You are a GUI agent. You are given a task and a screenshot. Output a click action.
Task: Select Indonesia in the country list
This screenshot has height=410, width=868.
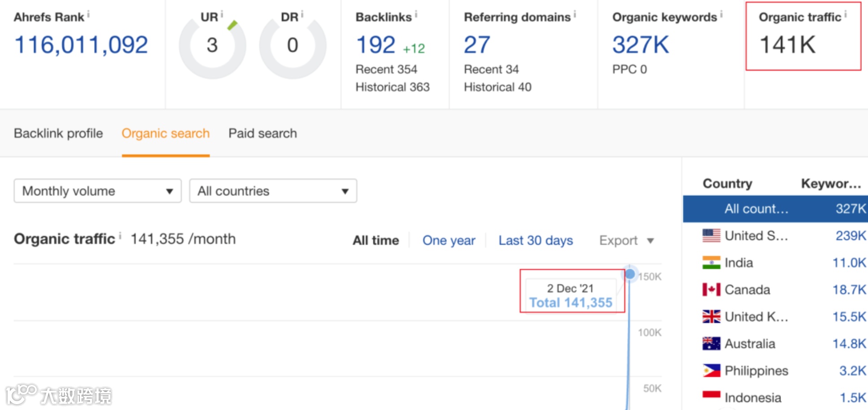pyautogui.click(x=775, y=397)
